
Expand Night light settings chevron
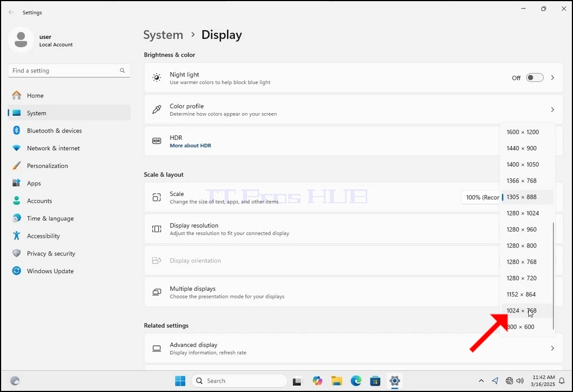[552, 78]
